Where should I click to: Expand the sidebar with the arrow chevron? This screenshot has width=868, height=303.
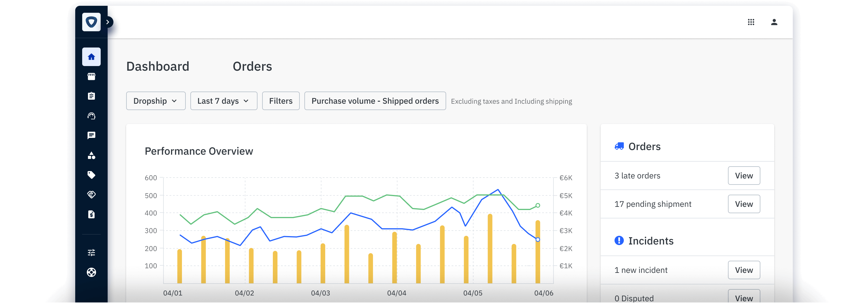108,22
